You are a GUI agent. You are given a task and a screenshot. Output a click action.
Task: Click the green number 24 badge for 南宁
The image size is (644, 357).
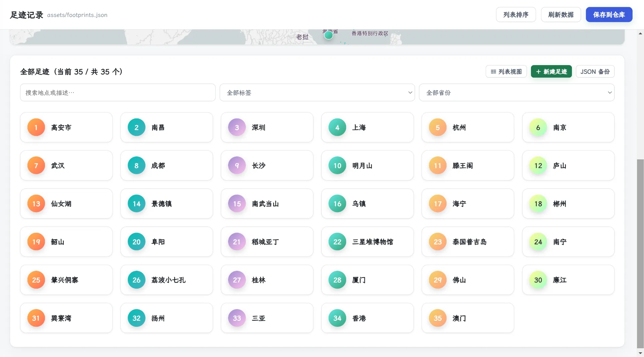pyautogui.click(x=538, y=242)
